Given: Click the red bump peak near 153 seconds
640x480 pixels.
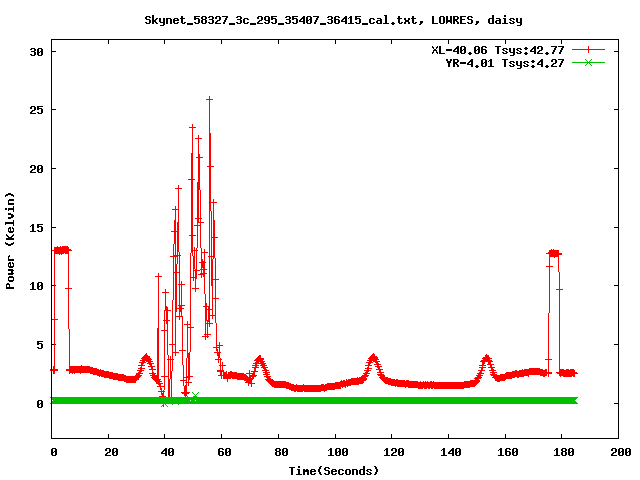Looking at the screenshot, I should pos(486,358).
